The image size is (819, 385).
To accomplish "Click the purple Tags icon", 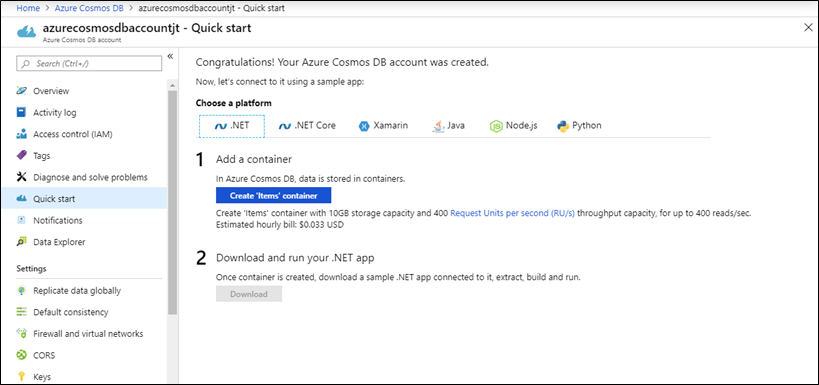I will tap(21, 156).
